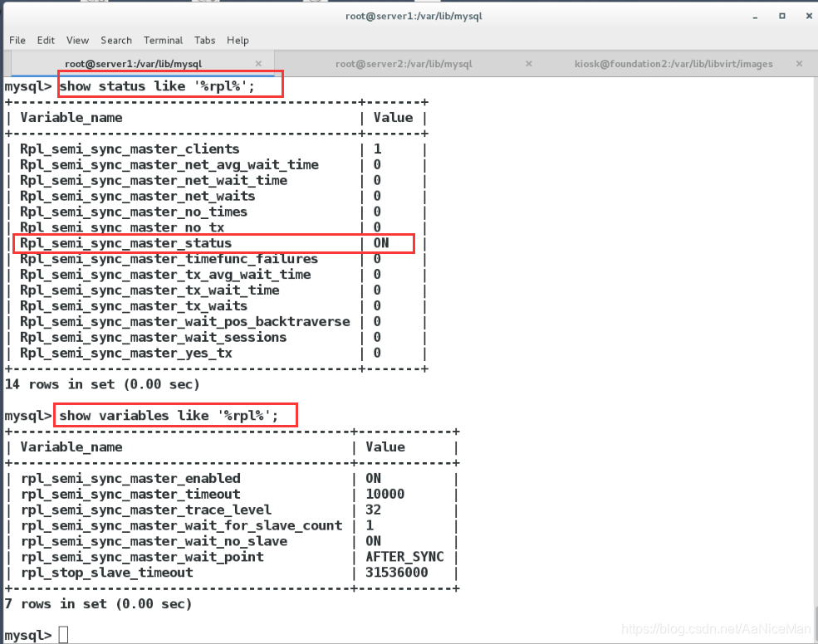Close the root@server1 tab
Image resolution: width=818 pixels, height=644 pixels.
pyautogui.click(x=258, y=64)
